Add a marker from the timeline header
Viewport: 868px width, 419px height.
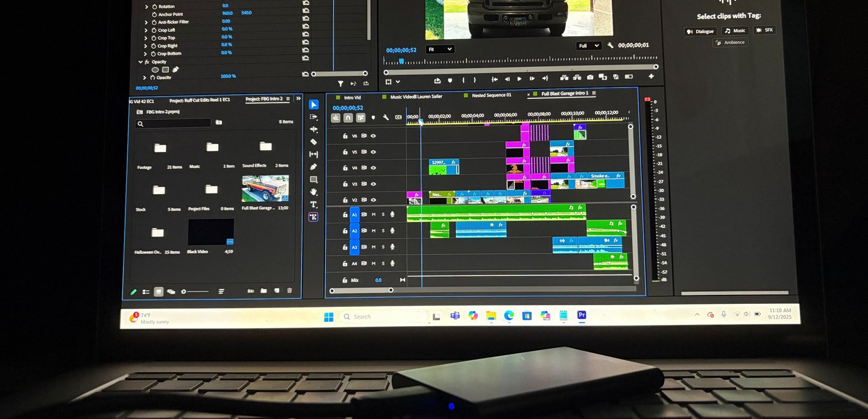[x=373, y=118]
